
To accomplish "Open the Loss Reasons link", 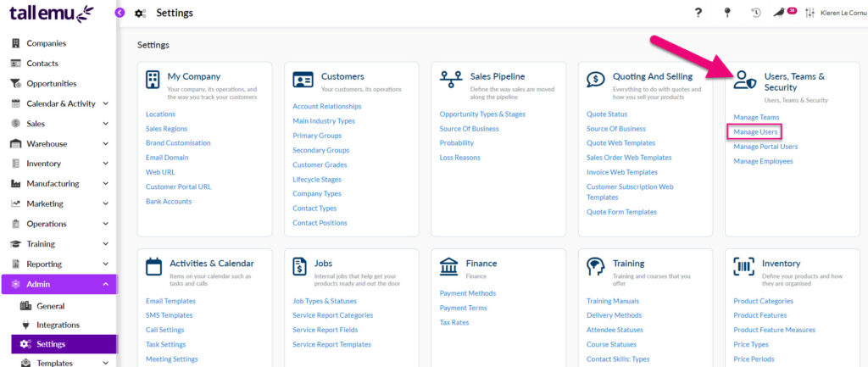I will (x=460, y=158).
